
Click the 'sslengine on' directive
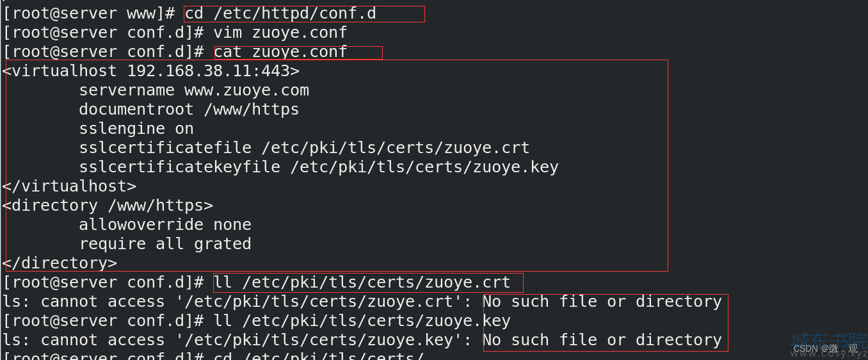(136, 129)
